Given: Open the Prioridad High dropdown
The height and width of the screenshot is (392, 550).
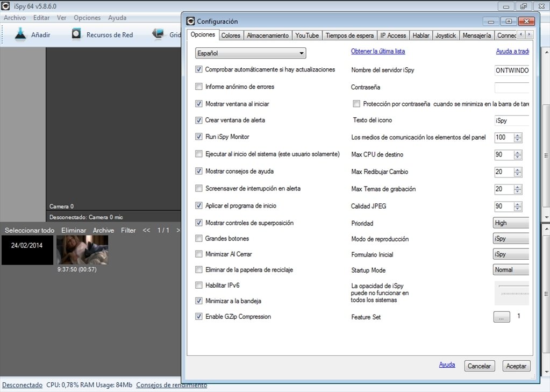Looking at the screenshot, I should (x=511, y=223).
